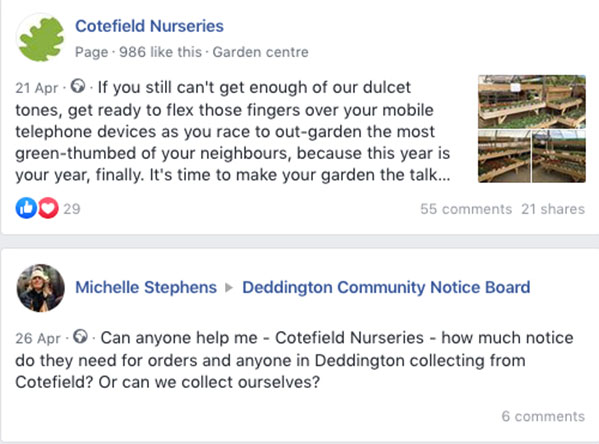
Task: Click globe privacy icon beside 26 Apr
Action: tap(80, 336)
